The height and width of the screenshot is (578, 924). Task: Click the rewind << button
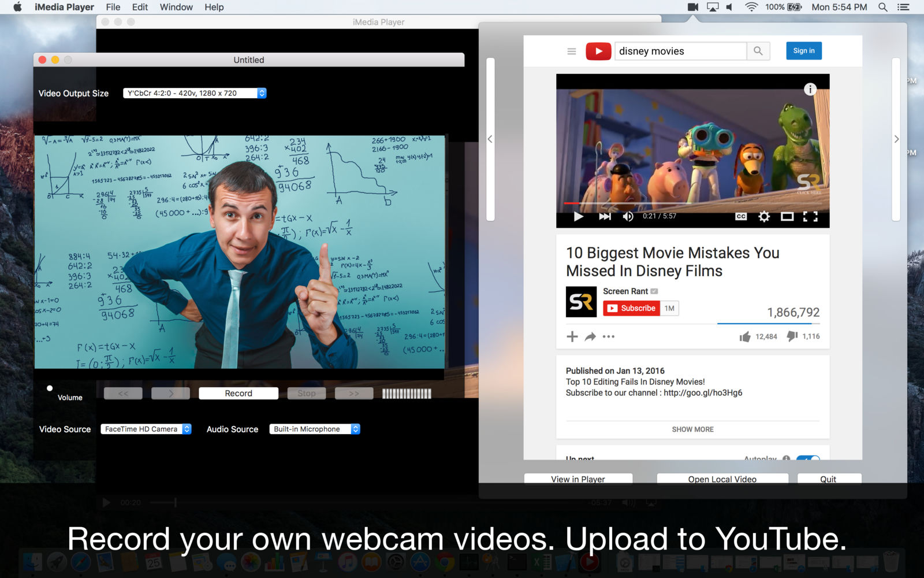point(123,393)
